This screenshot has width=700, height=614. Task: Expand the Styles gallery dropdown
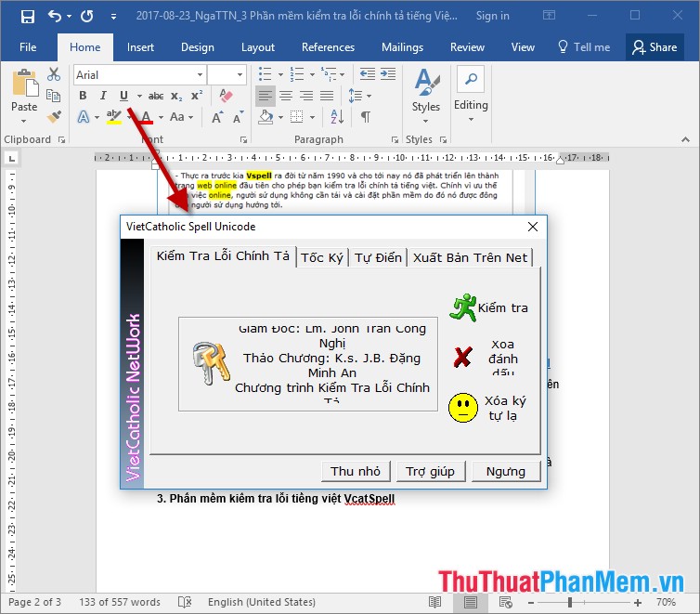point(425,121)
